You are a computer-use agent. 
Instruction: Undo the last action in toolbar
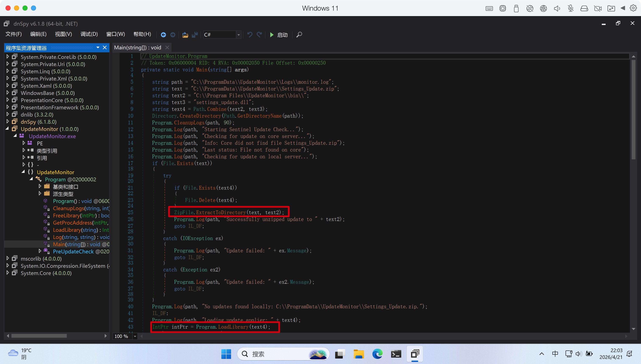(x=250, y=35)
